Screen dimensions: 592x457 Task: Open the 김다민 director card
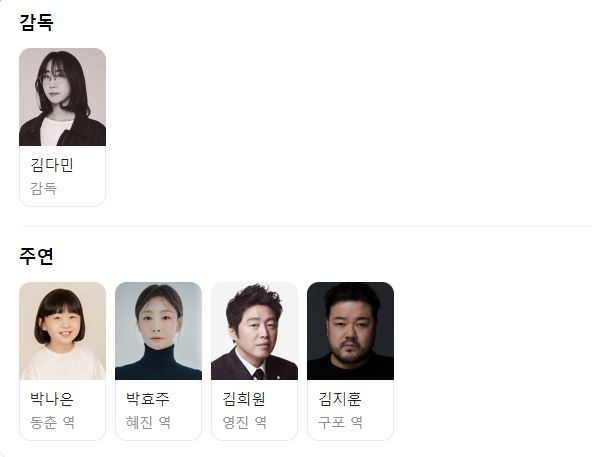[62, 127]
